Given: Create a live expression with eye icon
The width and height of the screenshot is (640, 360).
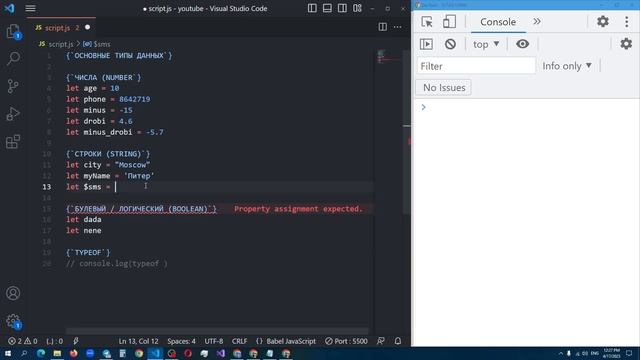Looking at the screenshot, I should [x=522, y=44].
